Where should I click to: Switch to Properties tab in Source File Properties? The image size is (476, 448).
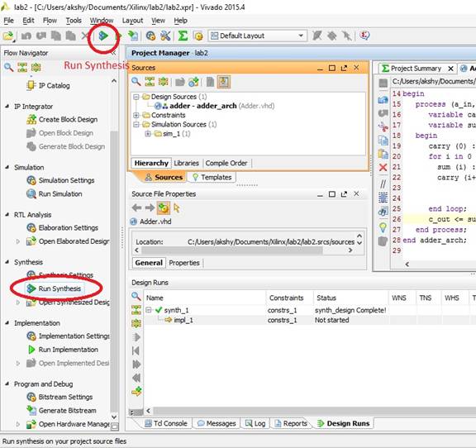point(184,263)
